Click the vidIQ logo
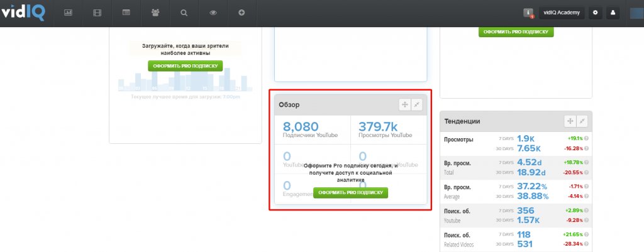 coord(23,13)
